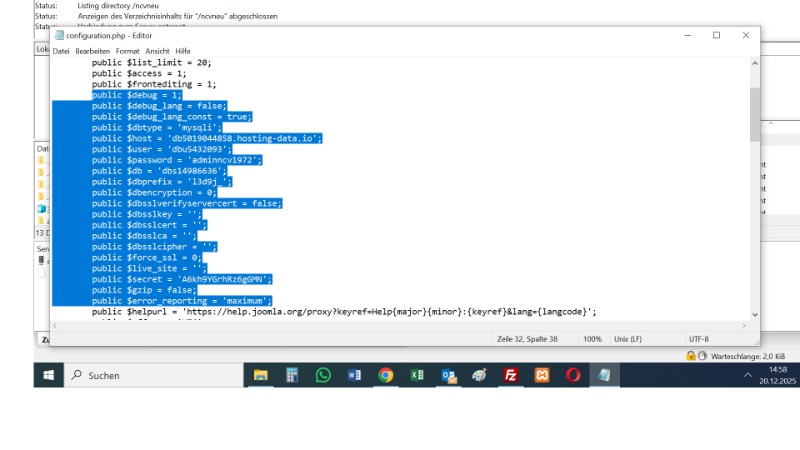The image size is (800, 450).
Task: Click the Windows Start button
Action: pos(47,375)
